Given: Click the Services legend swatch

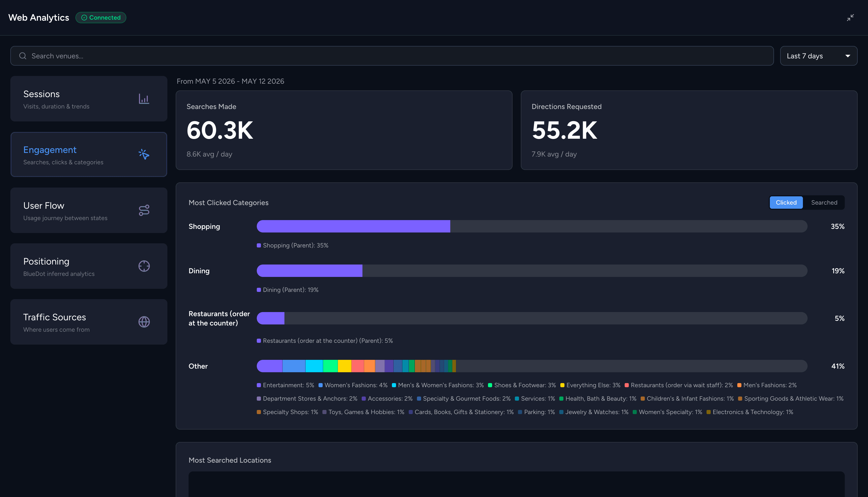Looking at the screenshot, I should pos(517,399).
